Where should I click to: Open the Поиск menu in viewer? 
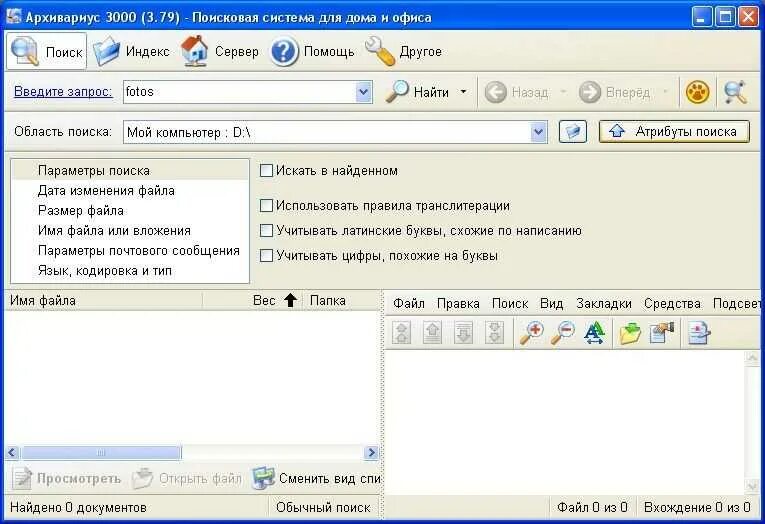tap(510, 303)
